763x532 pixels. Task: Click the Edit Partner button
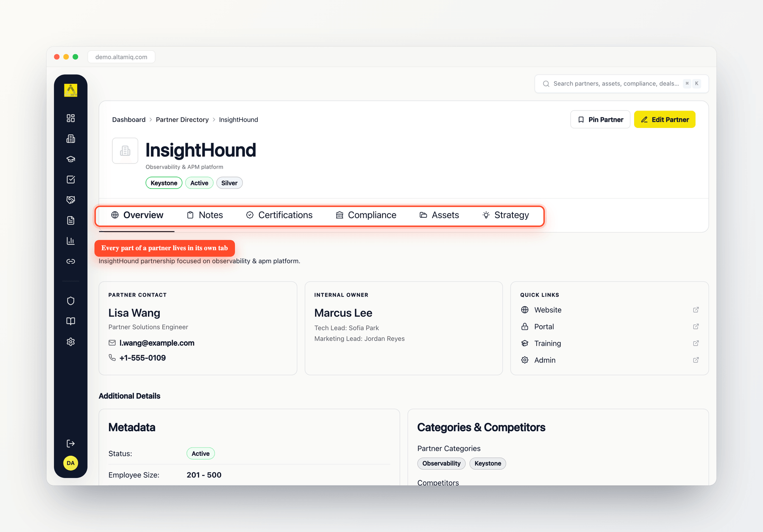tap(665, 119)
